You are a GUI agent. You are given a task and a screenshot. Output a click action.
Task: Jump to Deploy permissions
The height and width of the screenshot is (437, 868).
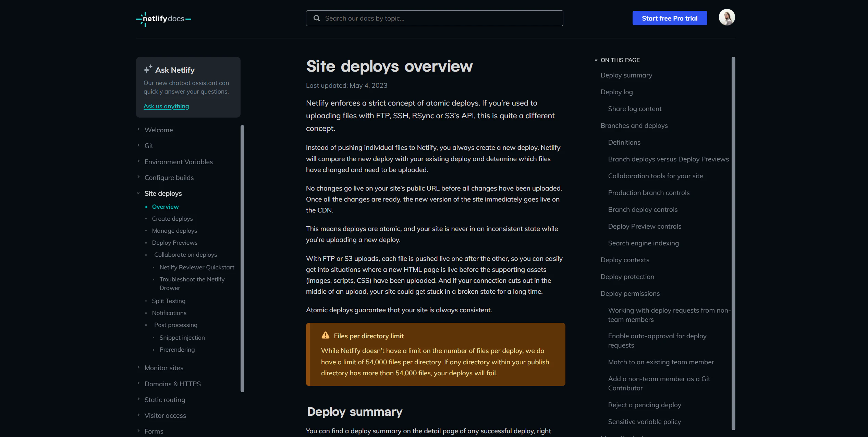point(630,293)
